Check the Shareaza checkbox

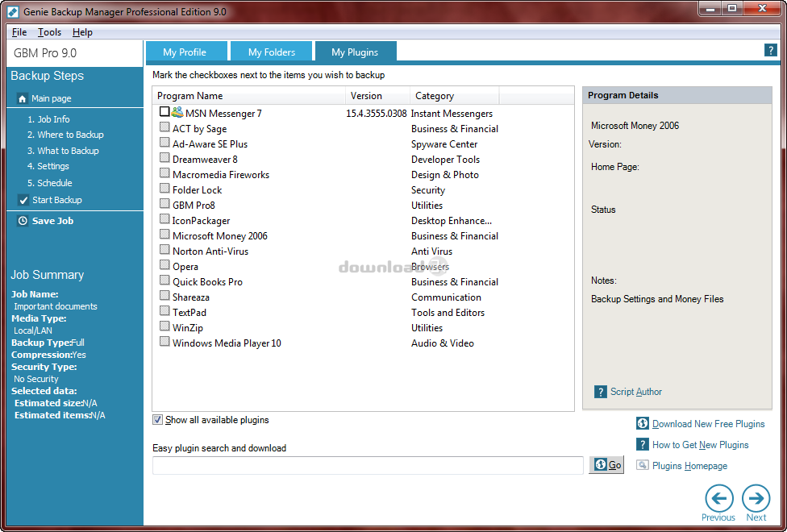164,295
